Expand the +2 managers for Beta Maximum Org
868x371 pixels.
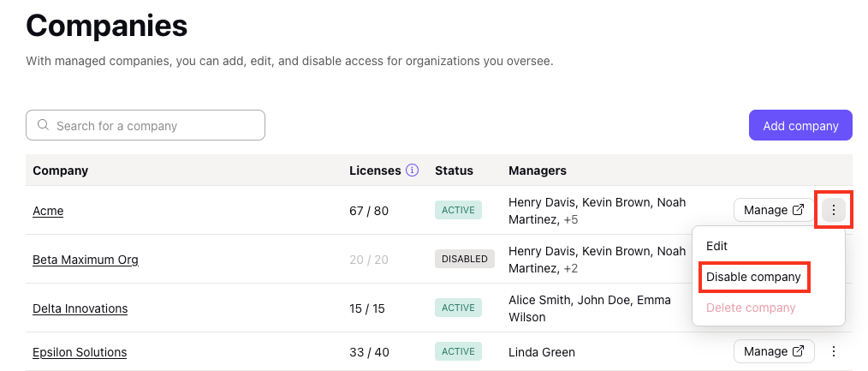pos(571,268)
